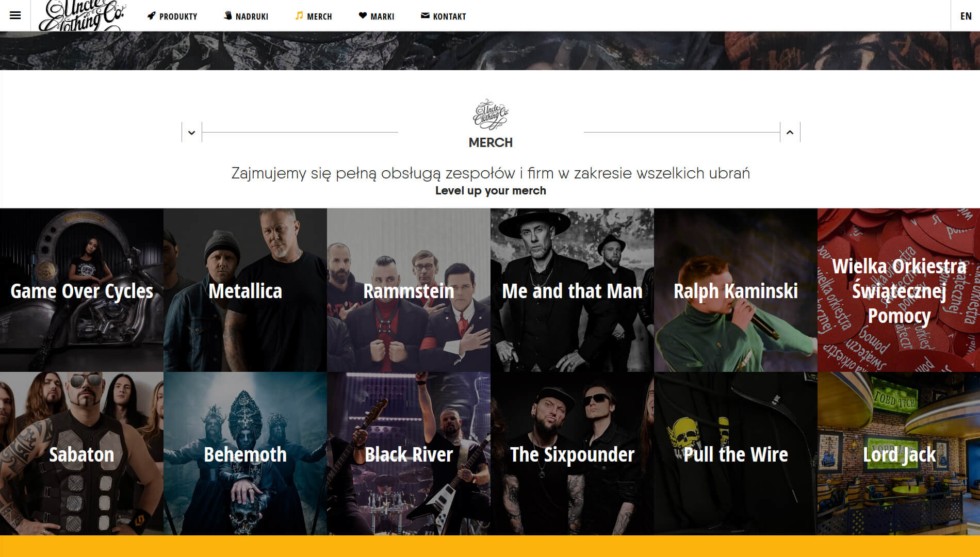Click the Uncle Clothing emblem above MERCH heading
Viewport: 980px width, 557px height.
pyautogui.click(x=491, y=114)
